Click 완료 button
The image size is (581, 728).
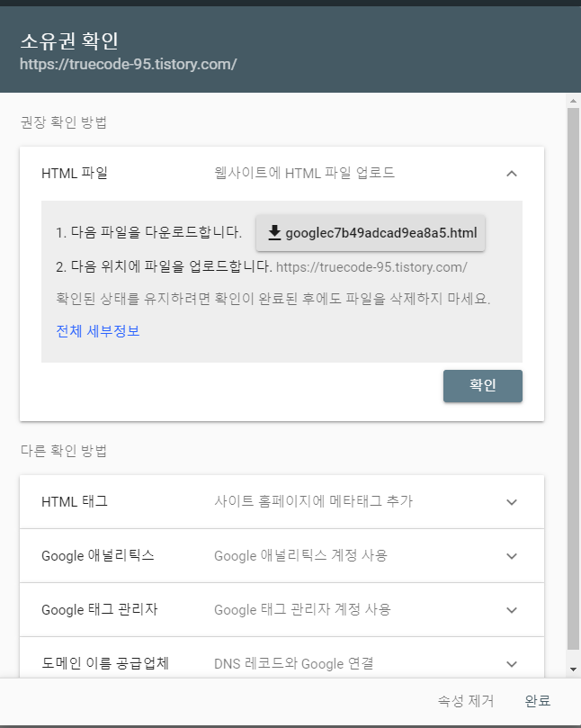[x=537, y=701]
